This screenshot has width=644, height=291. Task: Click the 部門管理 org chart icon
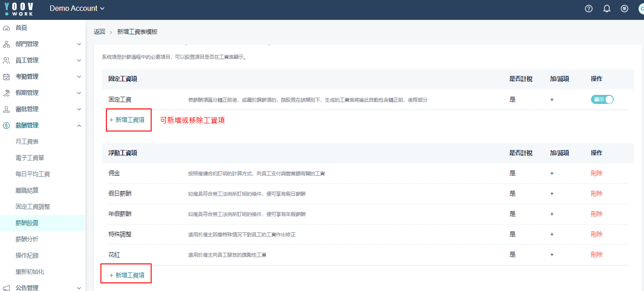[6, 44]
